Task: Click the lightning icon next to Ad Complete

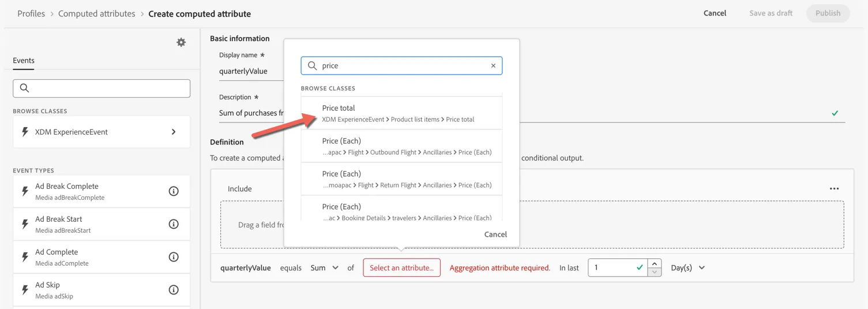Action: (x=25, y=257)
